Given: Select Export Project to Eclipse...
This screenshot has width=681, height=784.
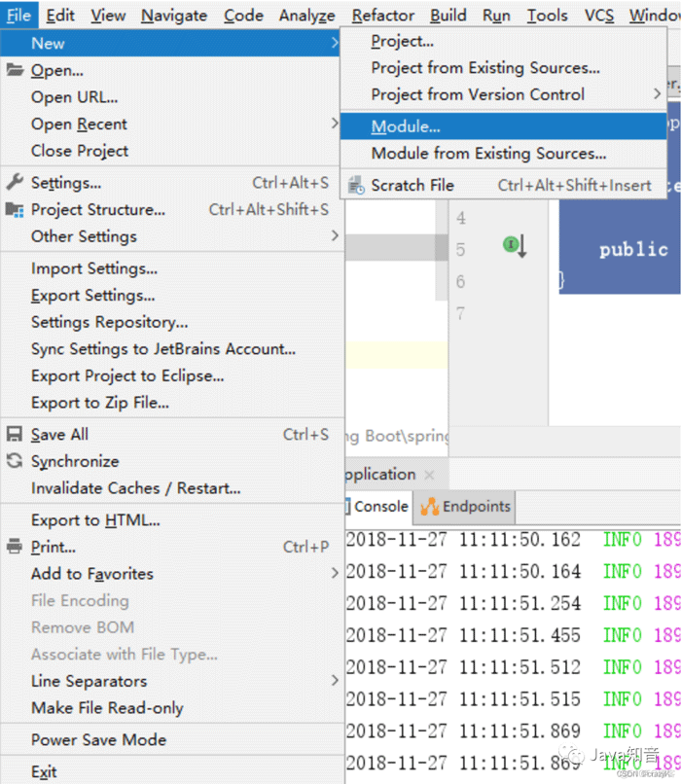Looking at the screenshot, I should pyautogui.click(x=172, y=375).
